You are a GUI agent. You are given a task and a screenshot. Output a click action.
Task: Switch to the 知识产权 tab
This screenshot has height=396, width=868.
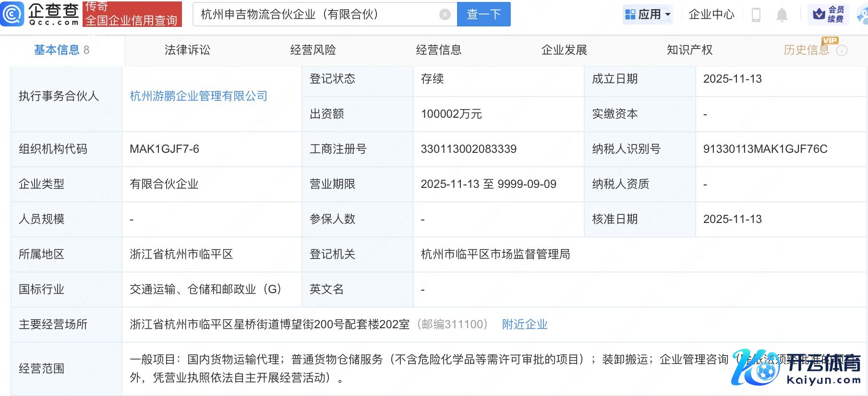(689, 50)
